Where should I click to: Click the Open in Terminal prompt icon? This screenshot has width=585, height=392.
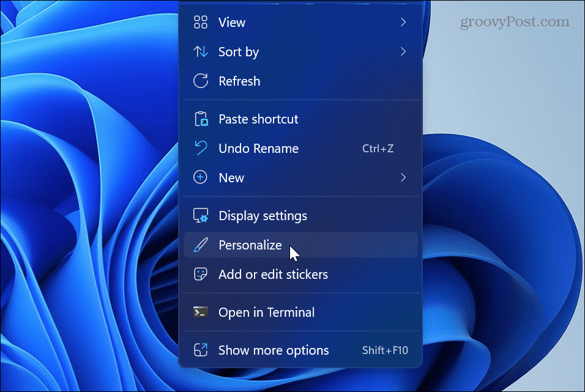point(200,311)
